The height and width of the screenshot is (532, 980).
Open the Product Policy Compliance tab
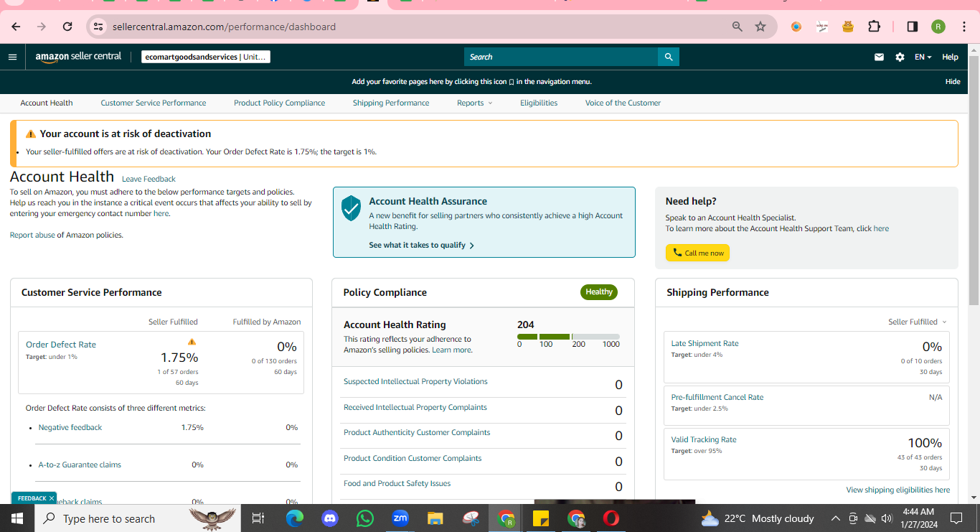279,103
